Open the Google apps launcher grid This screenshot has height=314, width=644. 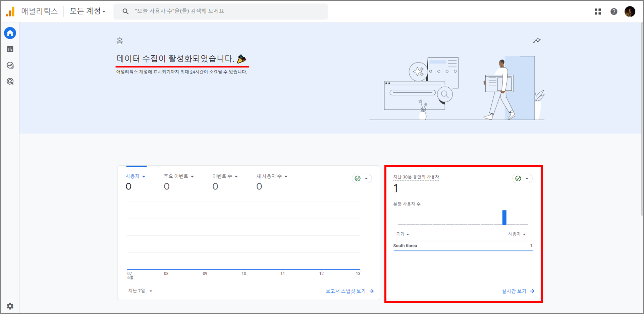(x=598, y=11)
